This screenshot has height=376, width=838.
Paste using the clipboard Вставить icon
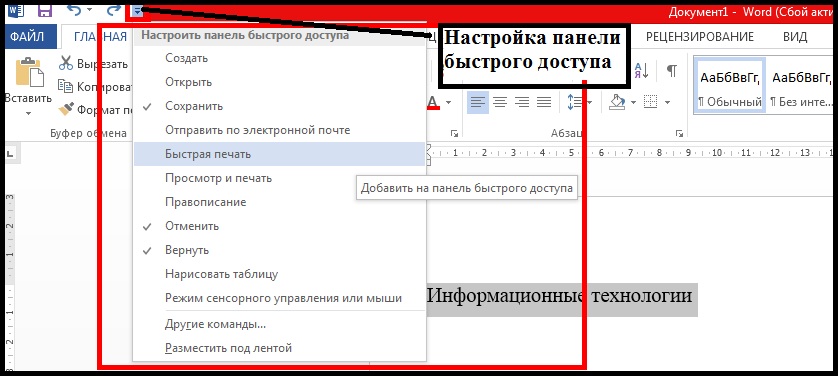click(x=29, y=73)
